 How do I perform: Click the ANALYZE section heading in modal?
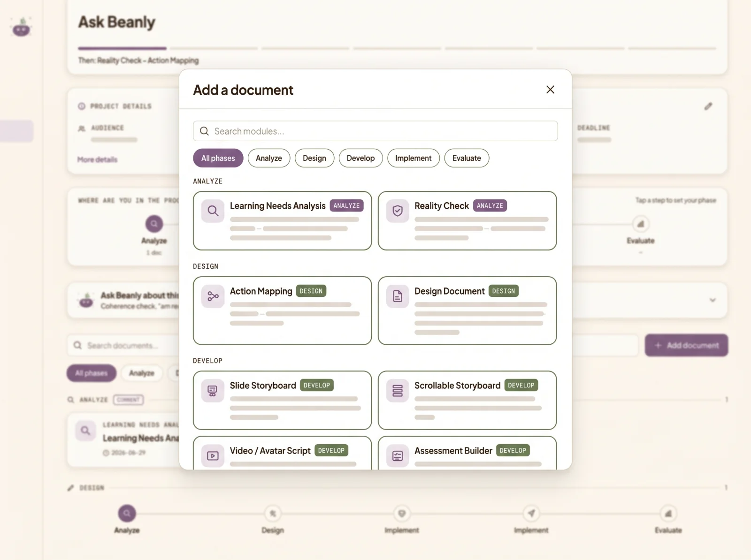pyautogui.click(x=207, y=181)
